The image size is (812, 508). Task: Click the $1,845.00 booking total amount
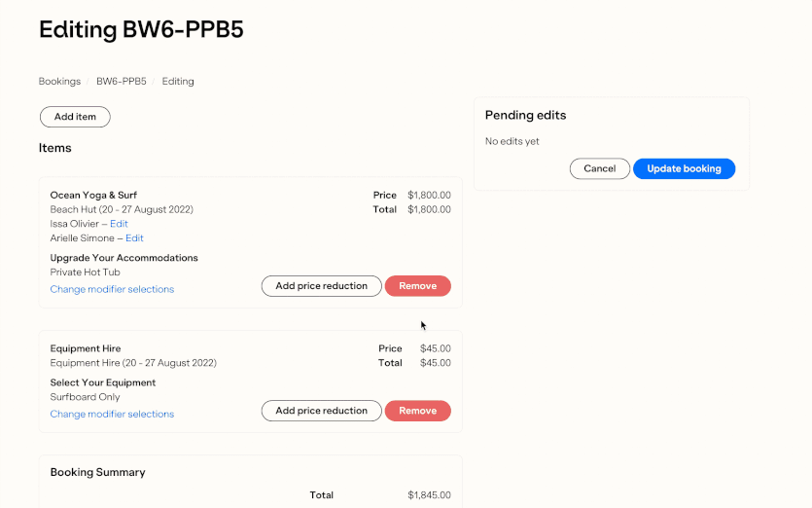coord(429,495)
